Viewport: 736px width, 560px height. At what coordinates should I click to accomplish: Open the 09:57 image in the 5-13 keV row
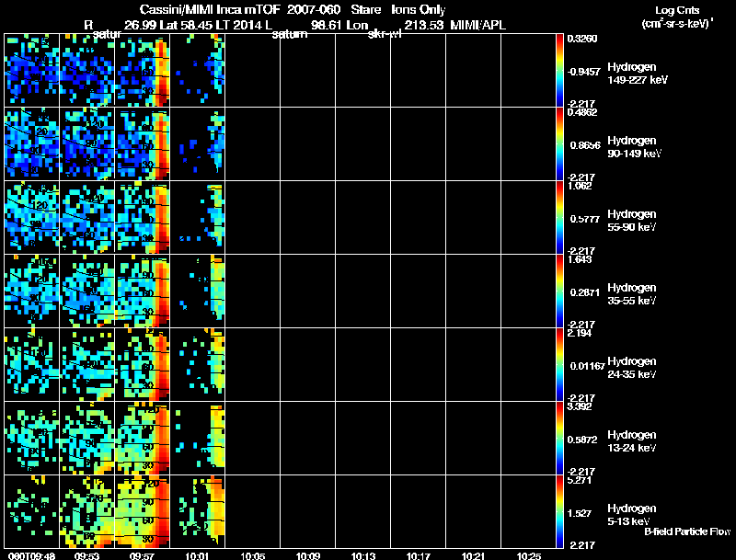coord(142,510)
